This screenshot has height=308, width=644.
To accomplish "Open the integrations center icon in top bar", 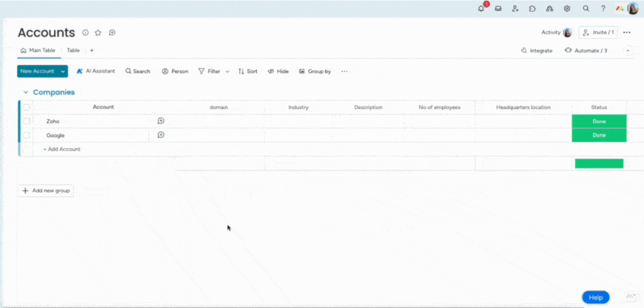I will [x=550, y=8].
